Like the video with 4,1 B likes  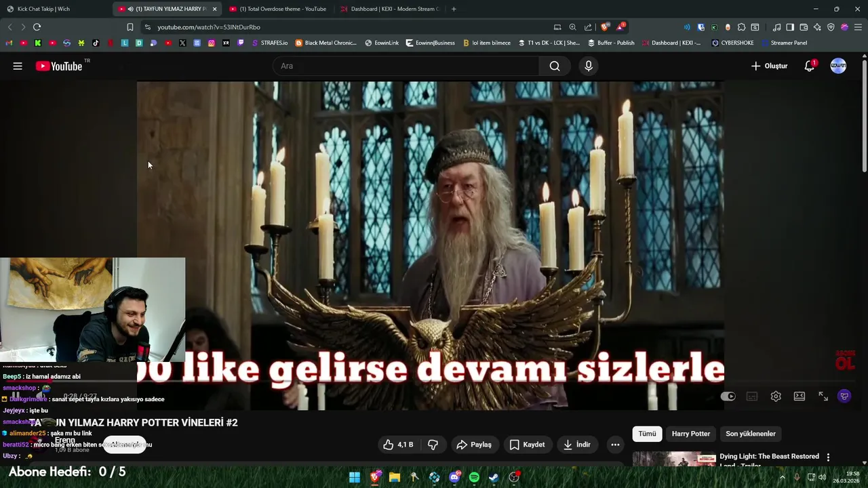pyautogui.click(x=398, y=445)
